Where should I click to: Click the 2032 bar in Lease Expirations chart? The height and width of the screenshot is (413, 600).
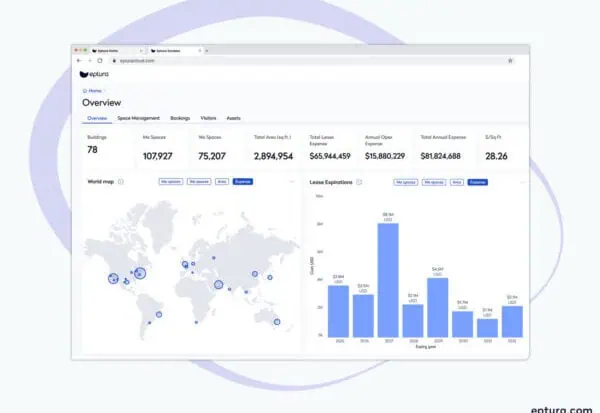point(512,321)
